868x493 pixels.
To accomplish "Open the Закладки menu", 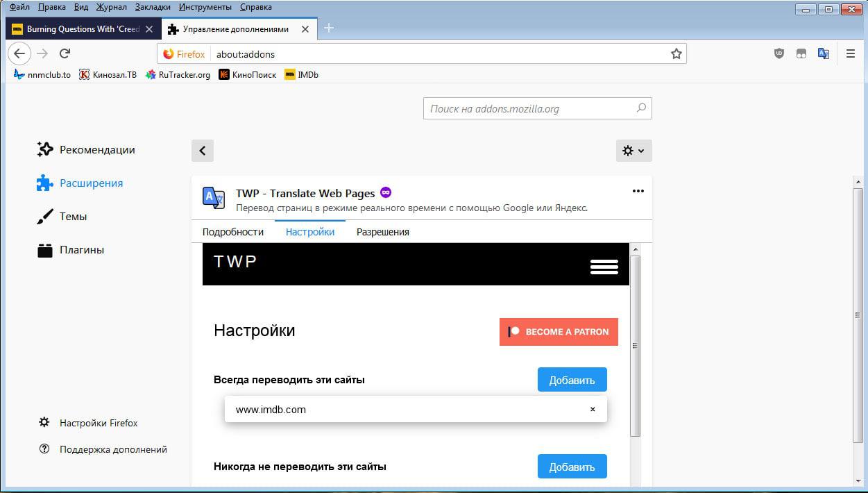I will 153,7.
